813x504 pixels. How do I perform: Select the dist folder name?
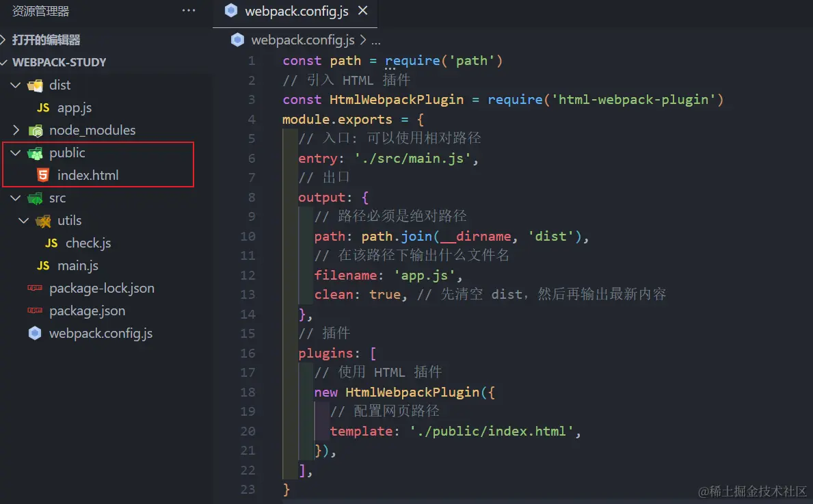(x=59, y=85)
